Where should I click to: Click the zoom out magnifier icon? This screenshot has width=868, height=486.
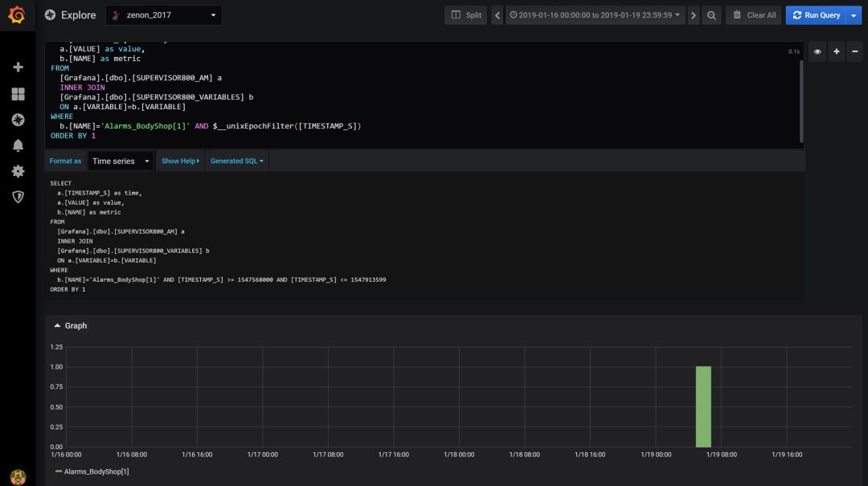(711, 15)
